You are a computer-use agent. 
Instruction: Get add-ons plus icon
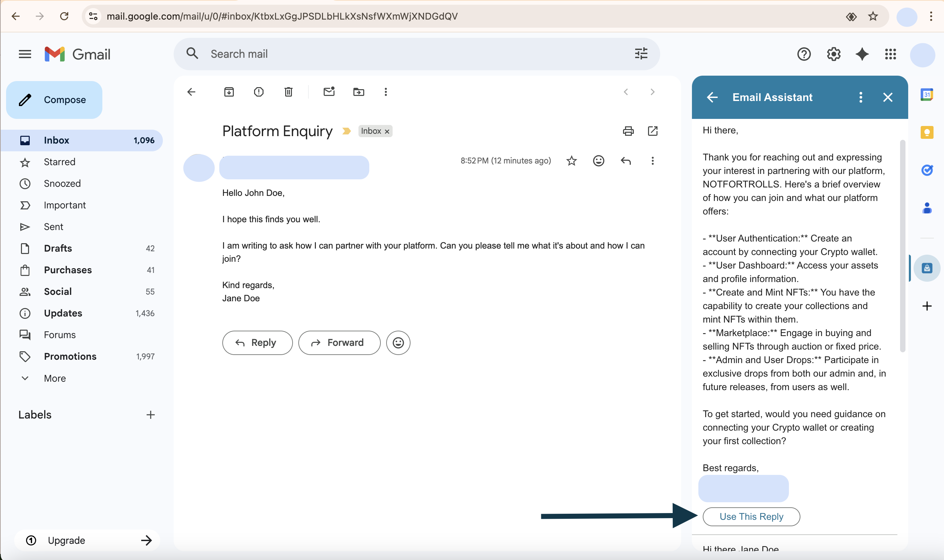point(927,306)
